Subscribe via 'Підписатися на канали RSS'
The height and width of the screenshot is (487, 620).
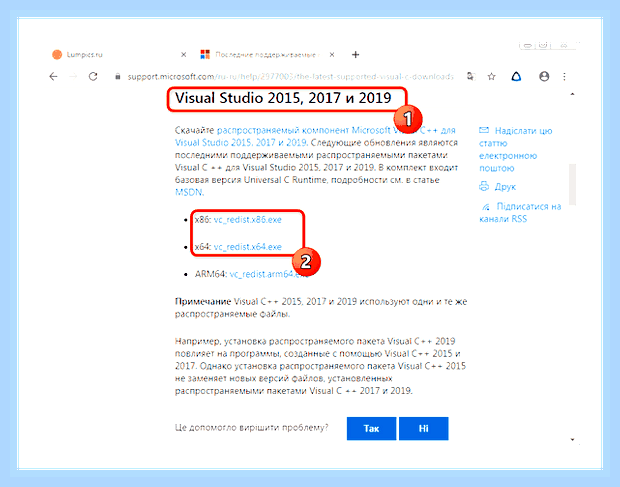pyautogui.click(x=520, y=213)
